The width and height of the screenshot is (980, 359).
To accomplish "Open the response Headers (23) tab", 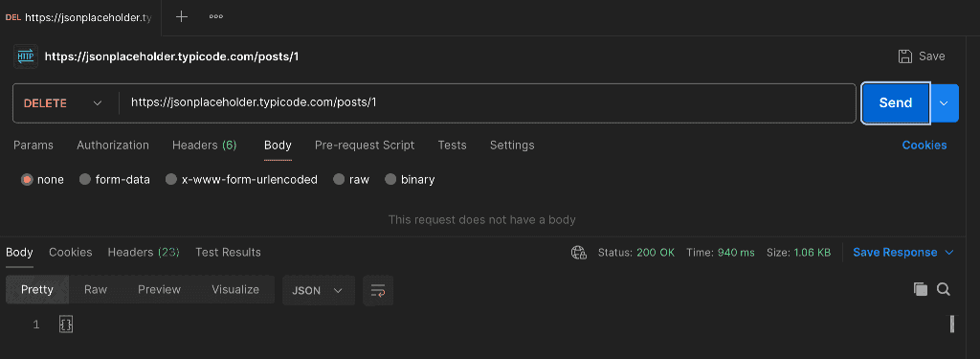I will pos(144,252).
